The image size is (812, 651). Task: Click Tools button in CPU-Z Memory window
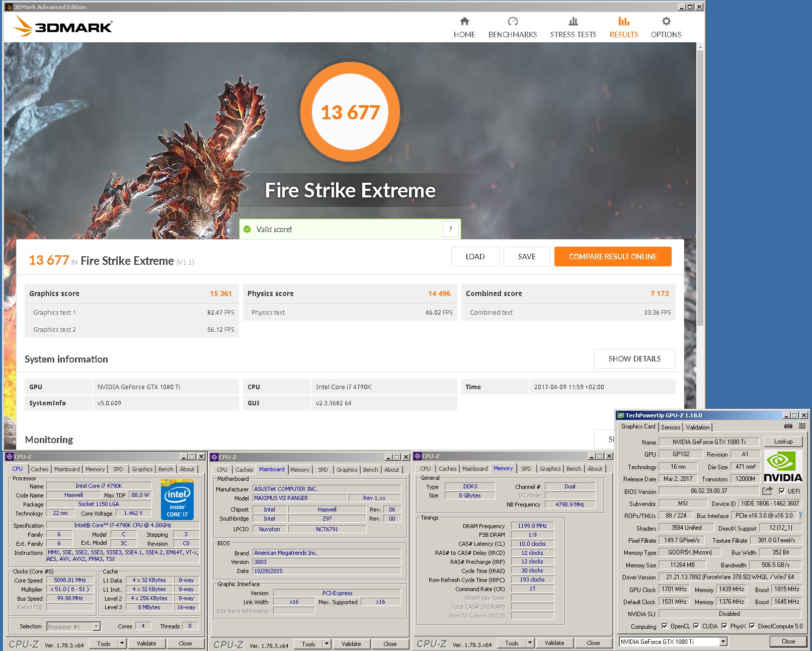tap(512, 643)
